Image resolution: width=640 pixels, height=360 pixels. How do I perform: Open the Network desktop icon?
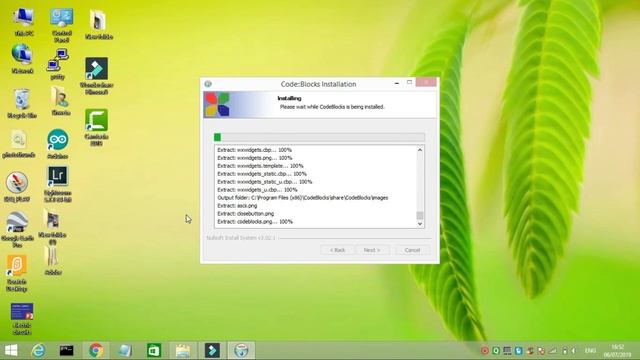[22, 59]
